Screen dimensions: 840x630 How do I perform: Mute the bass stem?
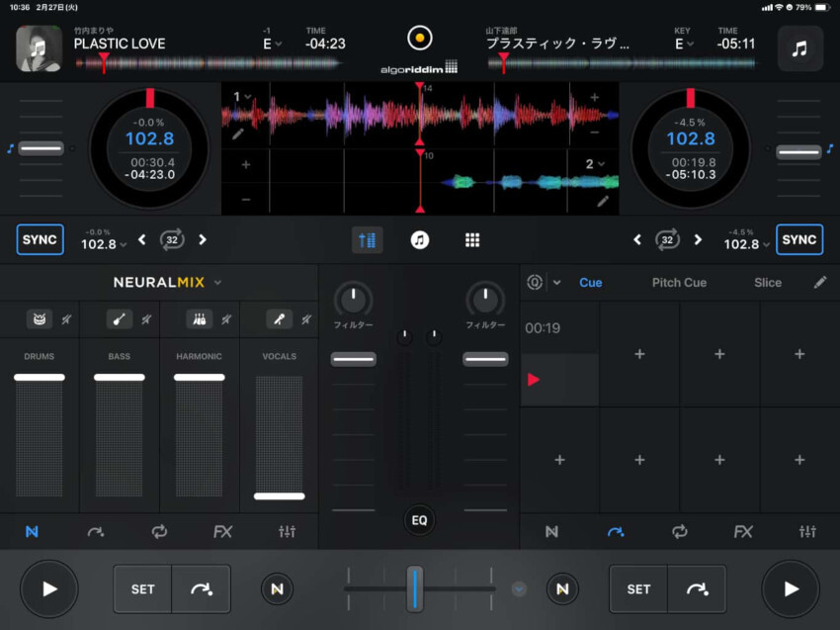click(145, 319)
